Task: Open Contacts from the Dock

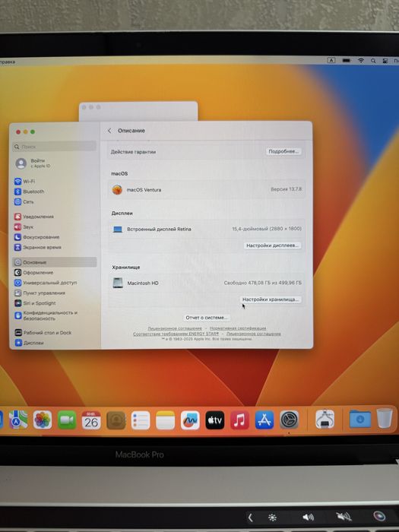Action: tap(116, 420)
